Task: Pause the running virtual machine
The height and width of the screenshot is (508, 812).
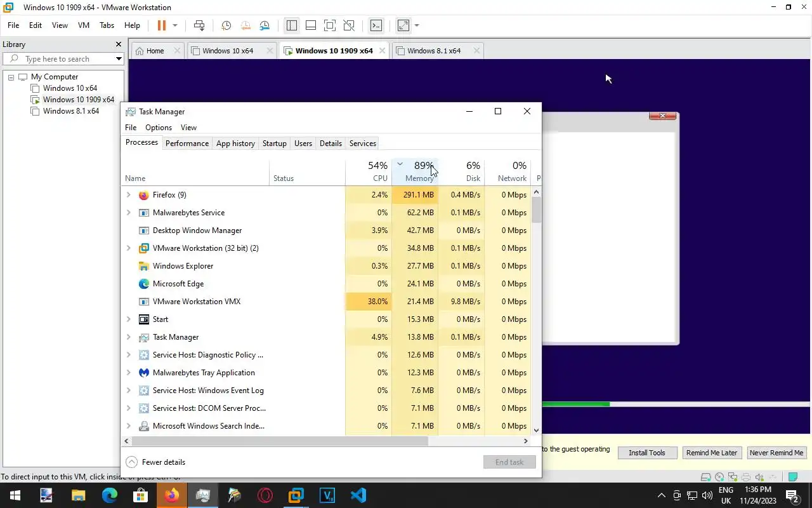Action: pos(161,25)
